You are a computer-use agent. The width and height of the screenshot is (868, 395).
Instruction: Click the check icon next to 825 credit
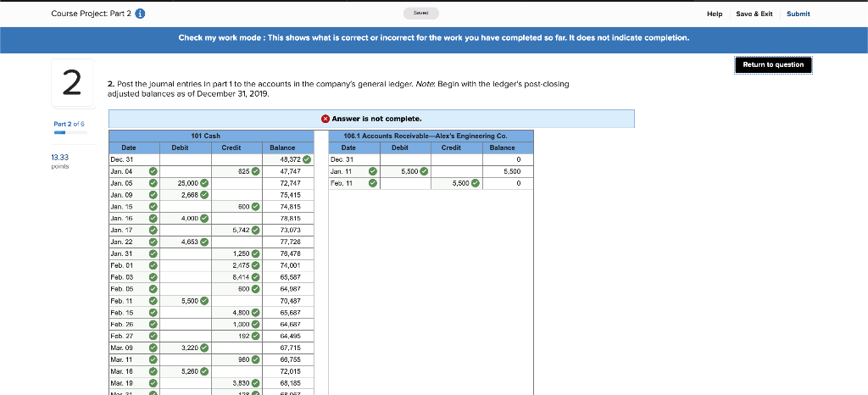point(255,171)
